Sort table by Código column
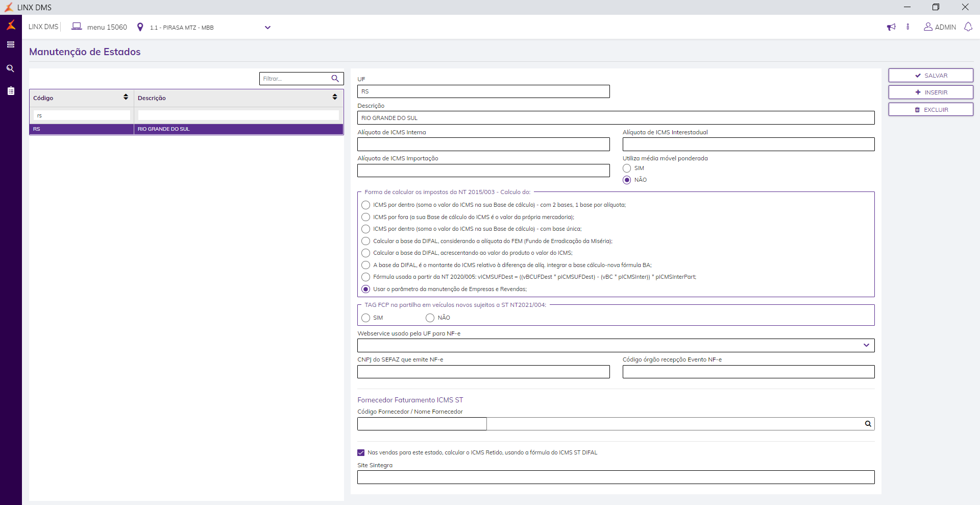 coord(126,97)
